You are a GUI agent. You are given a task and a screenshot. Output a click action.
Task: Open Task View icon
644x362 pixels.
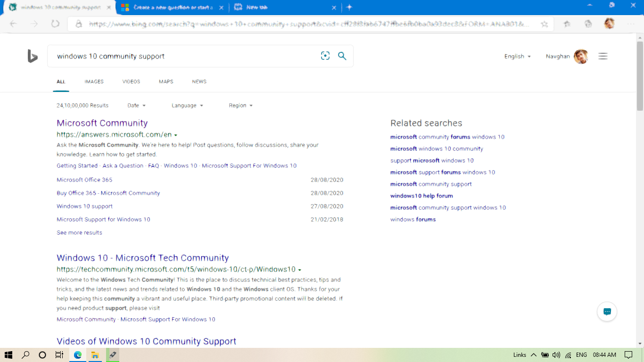coord(59,355)
